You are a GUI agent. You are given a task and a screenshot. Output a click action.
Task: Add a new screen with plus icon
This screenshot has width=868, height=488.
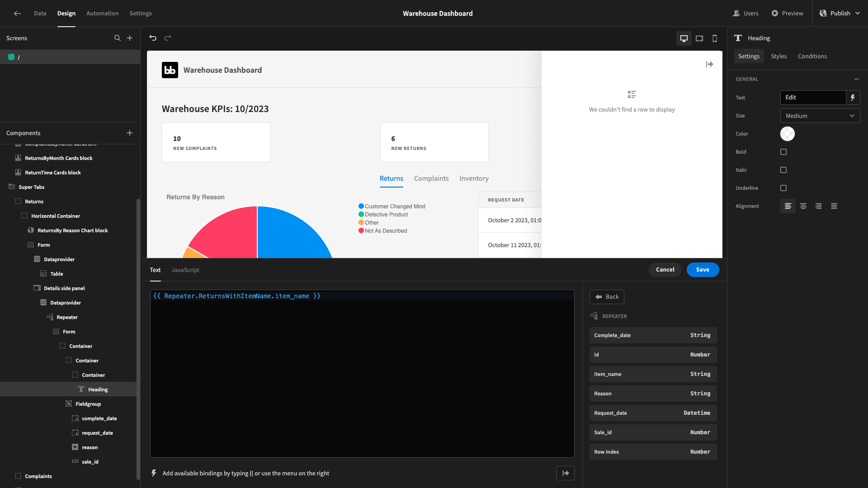tap(130, 38)
